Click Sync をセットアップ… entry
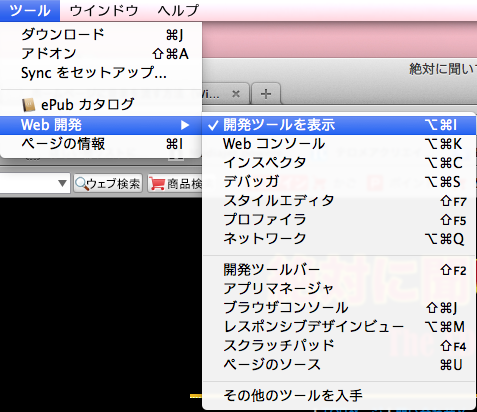477x412 pixels. (x=101, y=73)
